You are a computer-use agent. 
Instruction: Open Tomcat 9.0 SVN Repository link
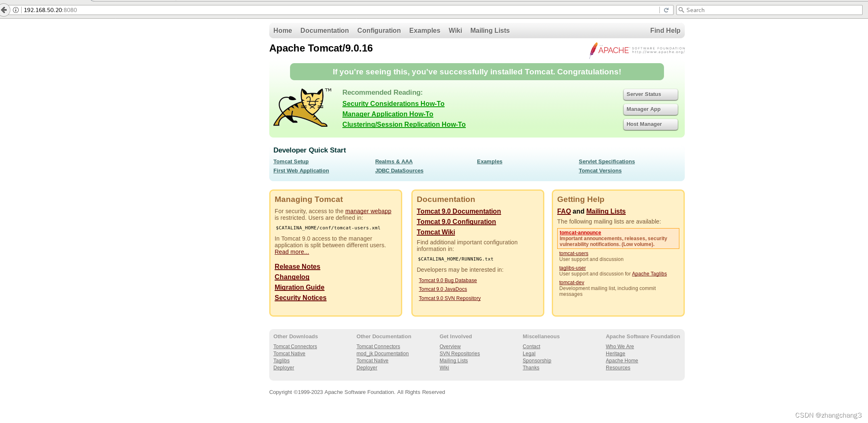450,298
